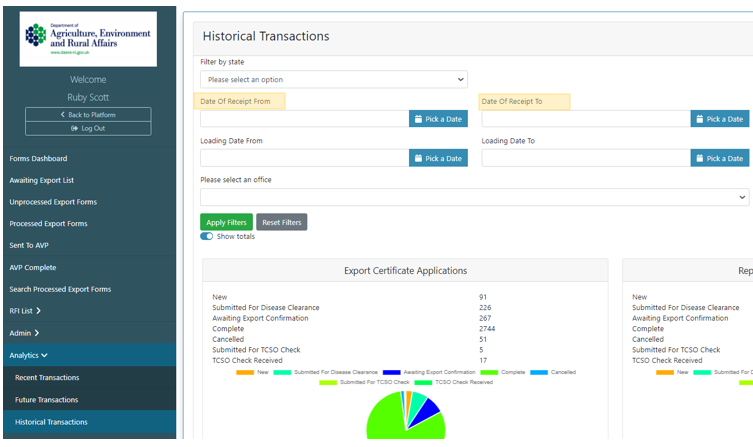753x447 pixels.
Task: Open Search Processed Export Forms
Action: tap(60, 289)
